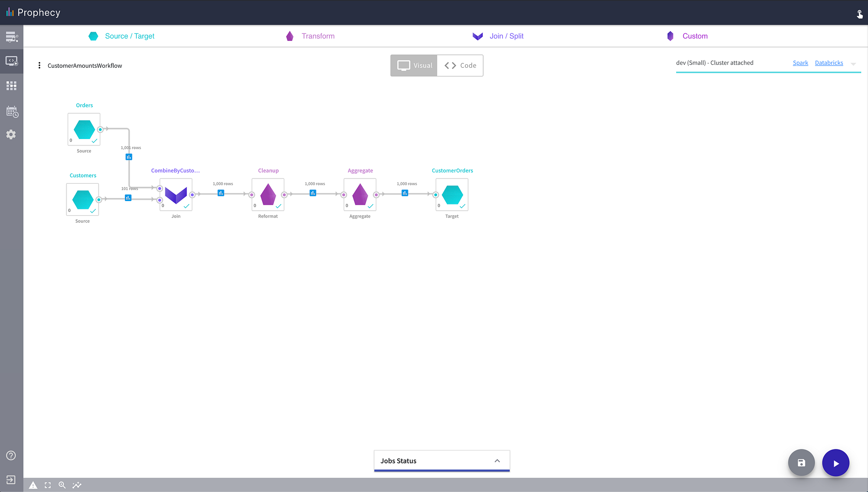Click the save floppy disk button
The width and height of the screenshot is (868, 492).
click(x=801, y=463)
